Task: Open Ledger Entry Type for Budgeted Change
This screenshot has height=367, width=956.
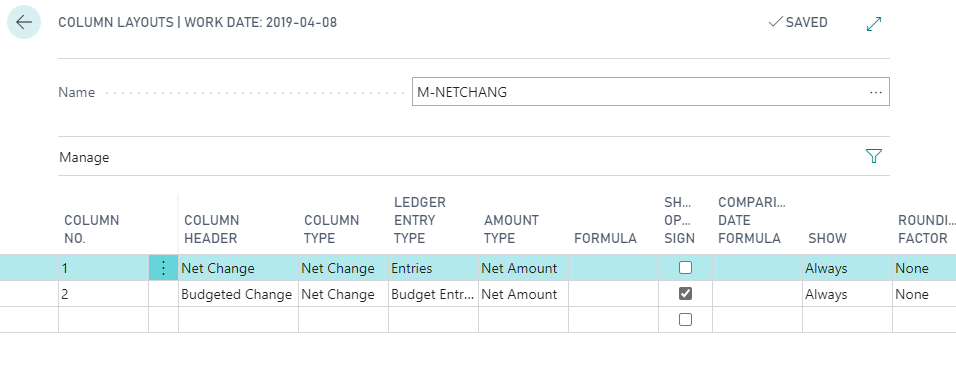Action: point(433,294)
